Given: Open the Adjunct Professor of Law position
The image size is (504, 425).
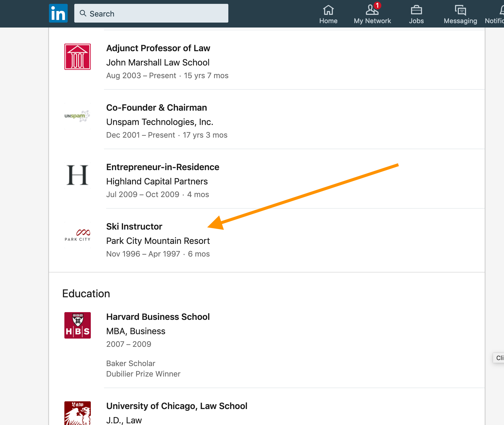Looking at the screenshot, I should coord(158,48).
